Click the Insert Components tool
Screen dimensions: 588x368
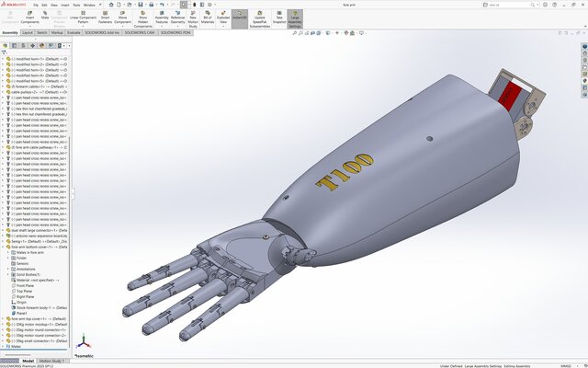point(29,17)
